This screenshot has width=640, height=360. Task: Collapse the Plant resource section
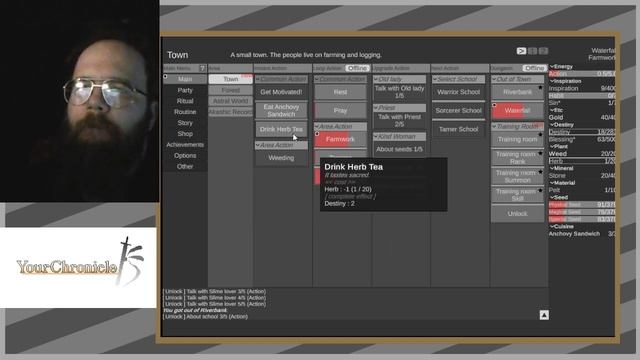pos(559,147)
